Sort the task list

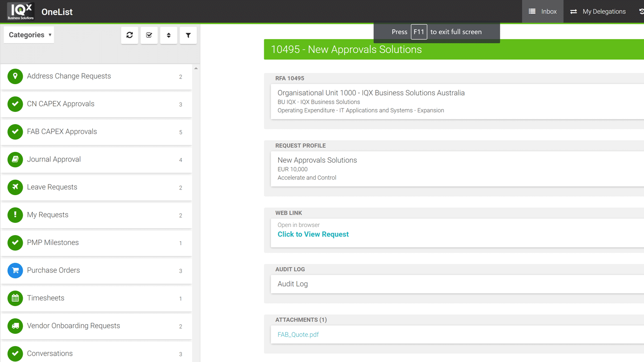168,35
